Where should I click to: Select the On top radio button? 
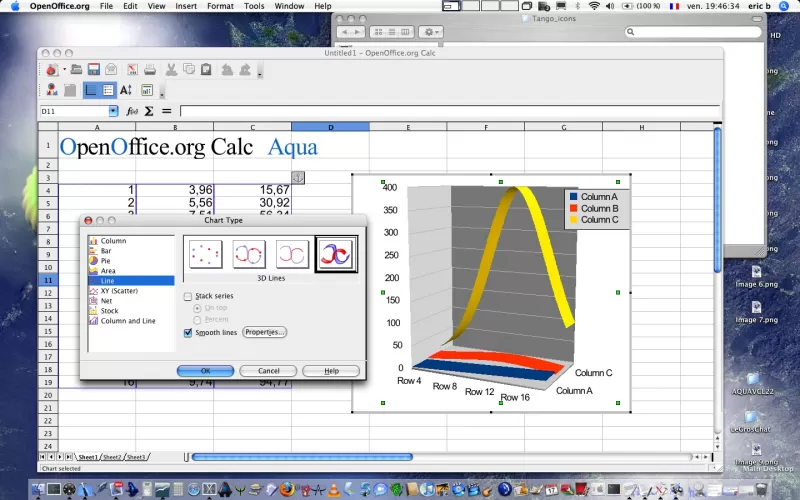tap(197, 308)
